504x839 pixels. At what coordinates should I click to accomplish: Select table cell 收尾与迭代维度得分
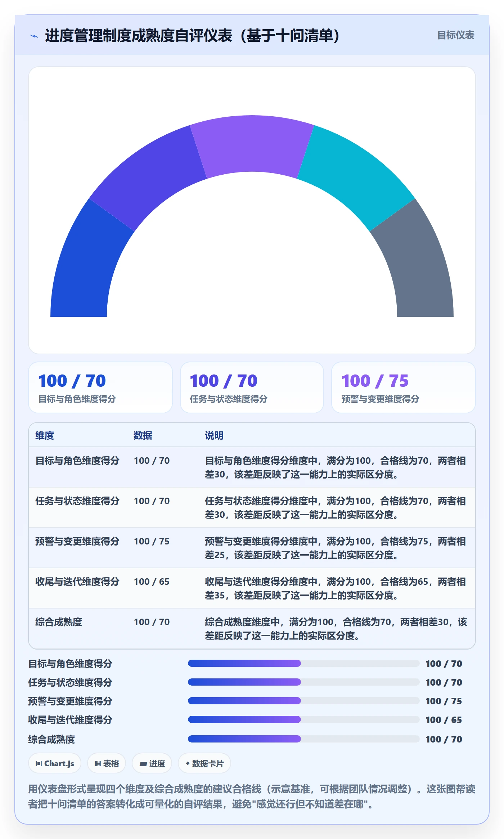tap(77, 582)
